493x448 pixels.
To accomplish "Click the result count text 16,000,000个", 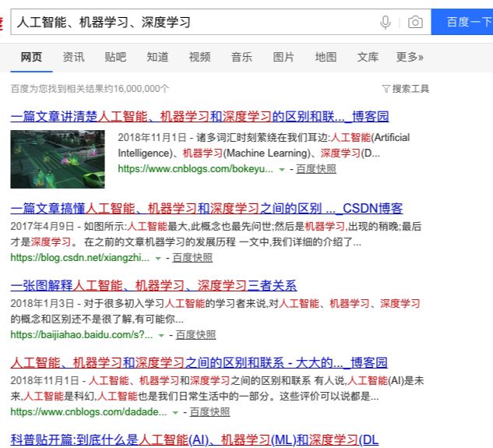I will [x=90, y=89].
